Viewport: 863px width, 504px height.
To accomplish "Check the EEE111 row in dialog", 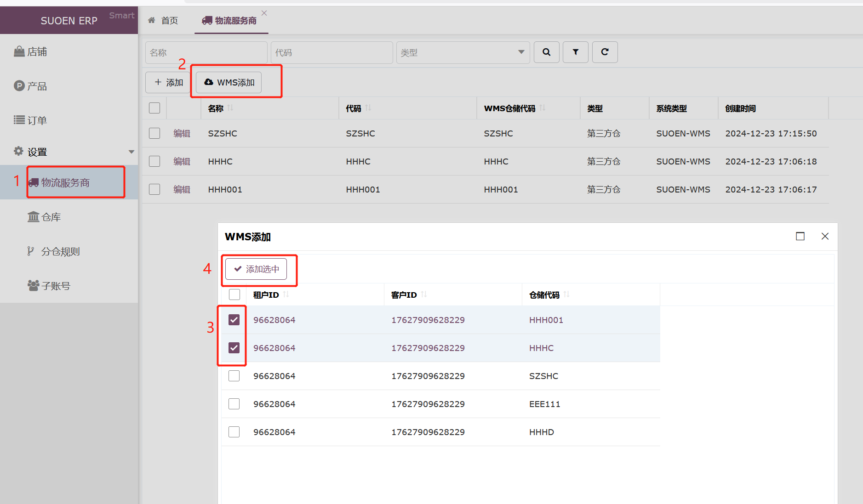I will click(x=234, y=404).
